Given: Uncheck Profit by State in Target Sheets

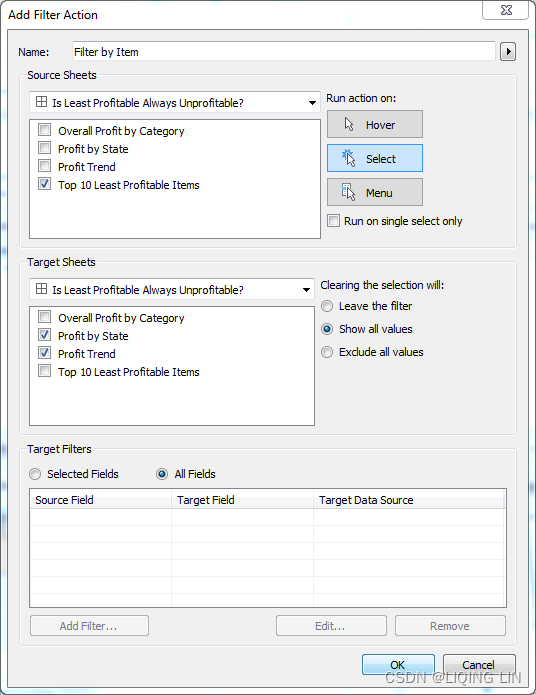Looking at the screenshot, I should tap(44, 335).
